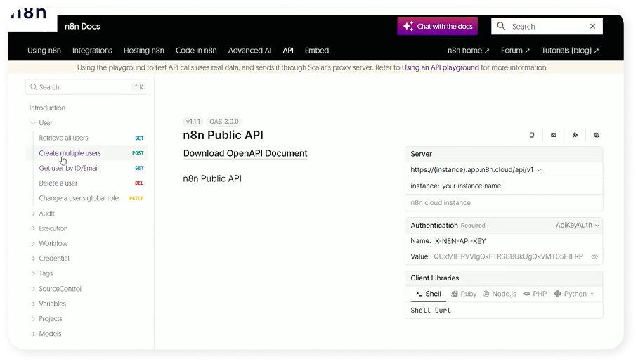The image size is (638, 364).
Task: Click the last icon in title toolbar
Action: pos(596,135)
